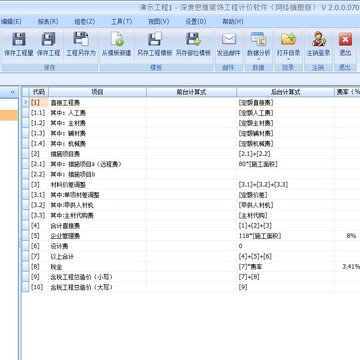Collapse left panel with double-chevron button

(x=13, y=92)
